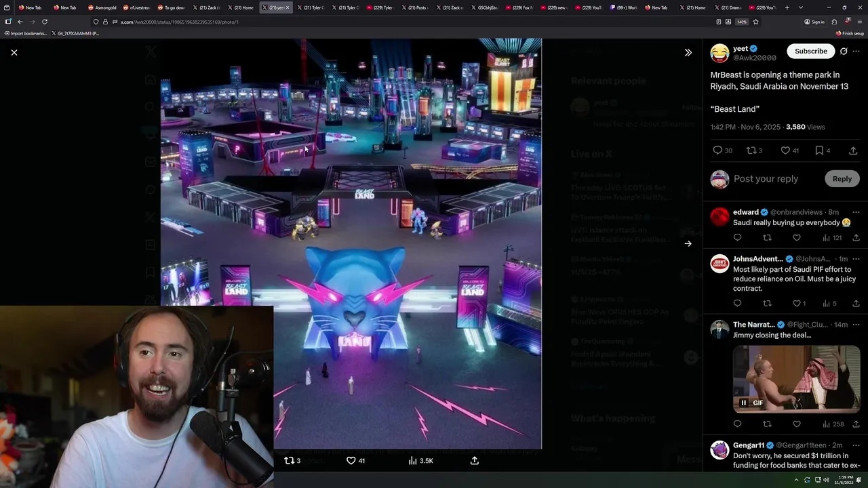Switch to the Asmongold browser tab
868x488 pixels.
click(x=102, y=7)
